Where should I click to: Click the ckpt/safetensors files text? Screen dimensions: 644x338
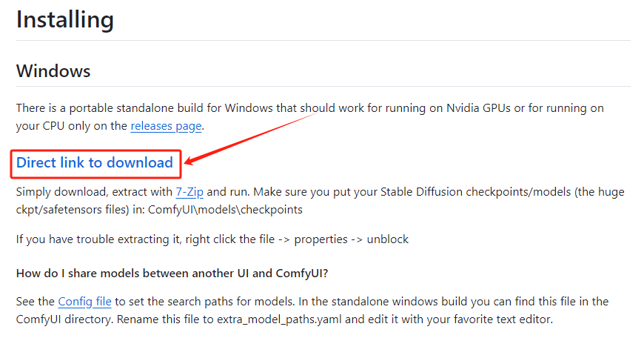pos(73,210)
